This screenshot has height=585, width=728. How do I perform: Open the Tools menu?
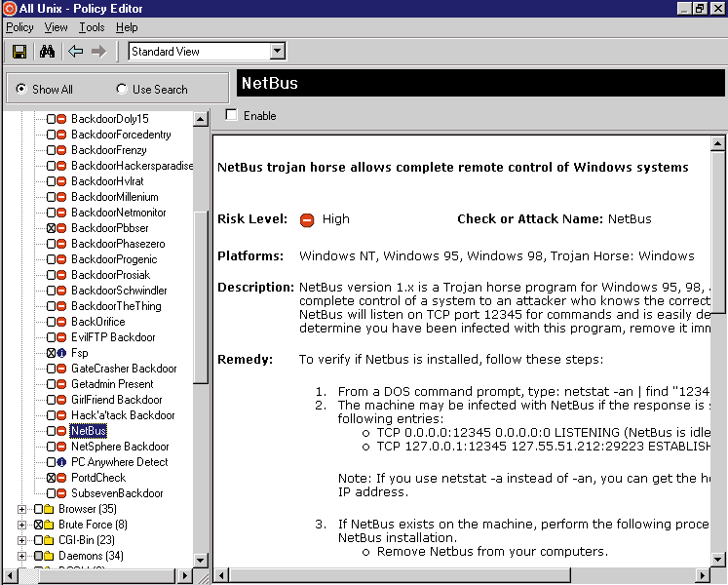click(x=92, y=27)
